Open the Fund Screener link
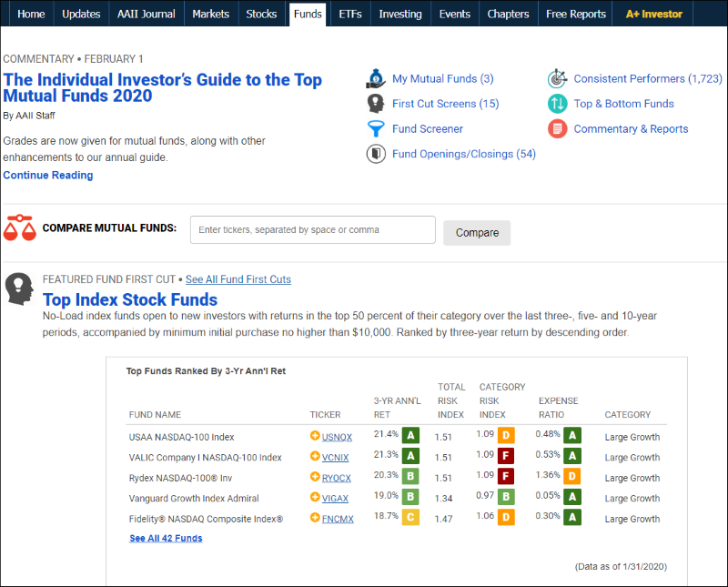728x587 pixels. tap(427, 128)
